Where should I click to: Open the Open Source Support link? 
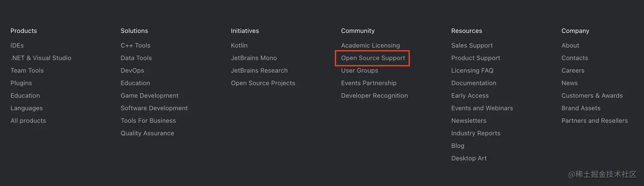[373, 58]
